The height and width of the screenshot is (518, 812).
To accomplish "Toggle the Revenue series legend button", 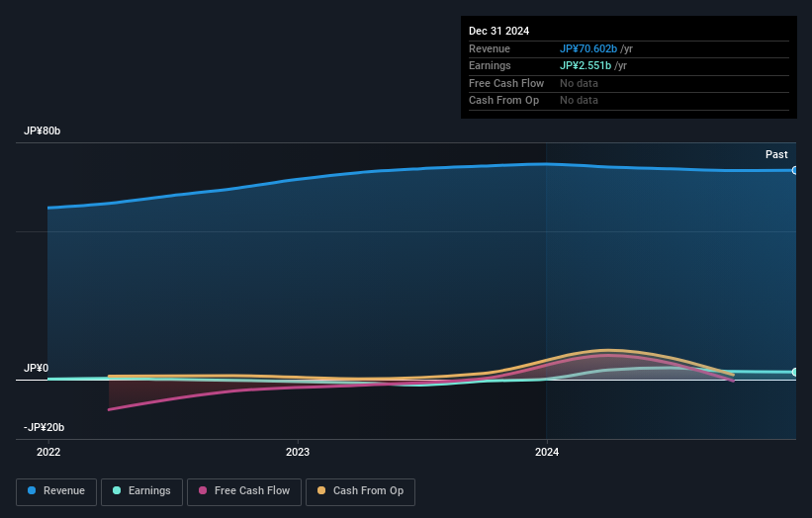I will tap(56, 491).
